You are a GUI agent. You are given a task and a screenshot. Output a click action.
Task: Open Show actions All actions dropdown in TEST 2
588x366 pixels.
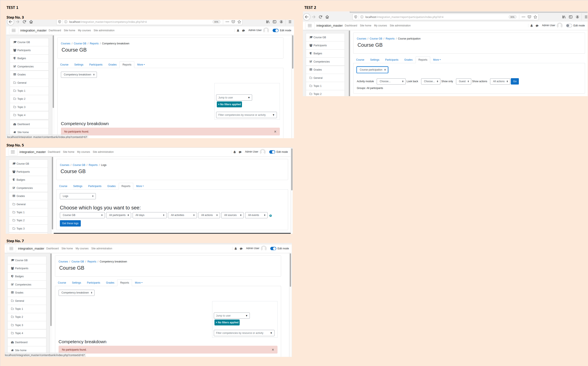(500, 81)
